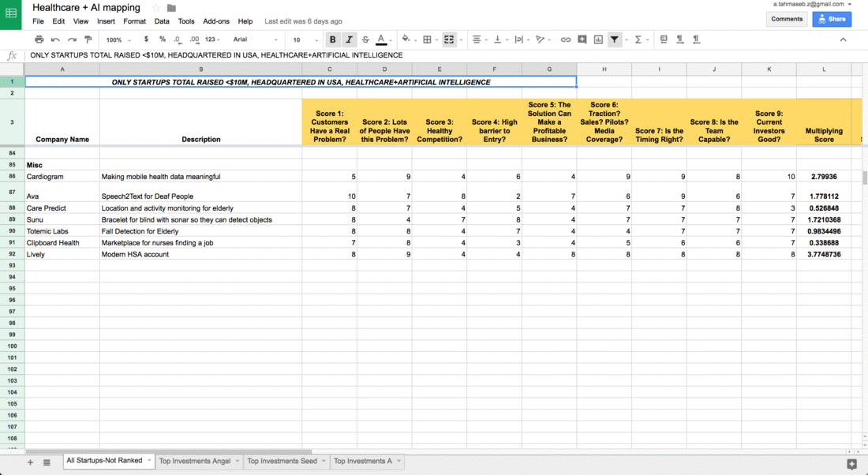Redo the last undone action
This screenshot has width=868, height=475.
[72, 39]
